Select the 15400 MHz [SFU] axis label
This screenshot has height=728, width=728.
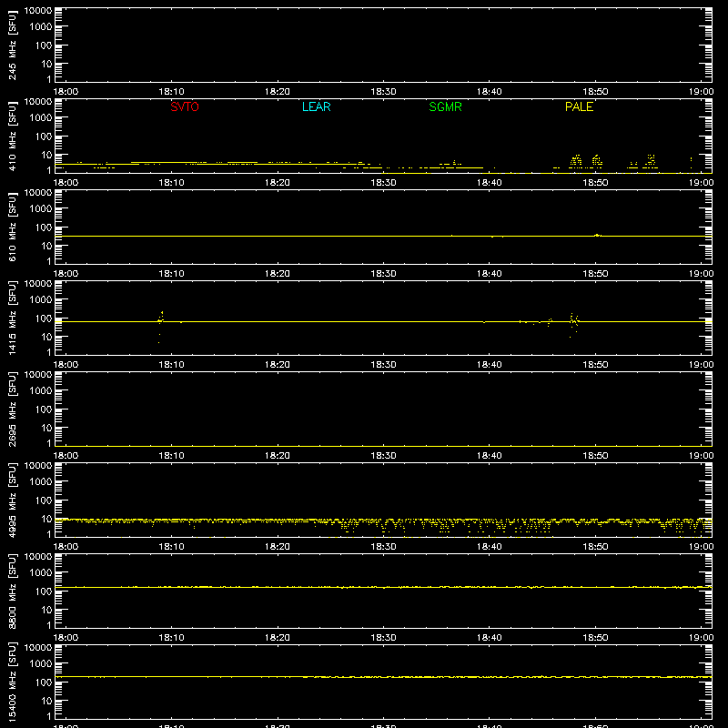(12, 682)
